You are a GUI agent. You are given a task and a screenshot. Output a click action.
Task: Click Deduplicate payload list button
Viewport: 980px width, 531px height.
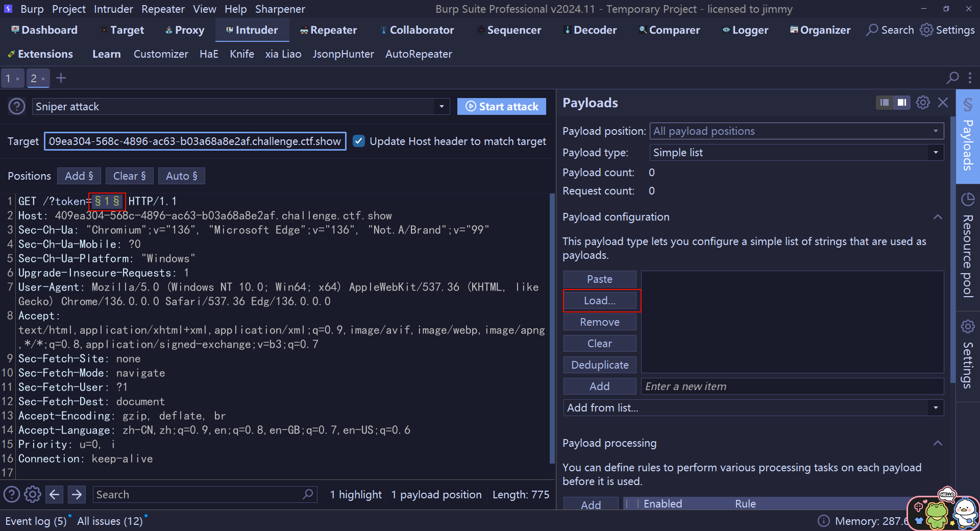(x=600, y=365)
